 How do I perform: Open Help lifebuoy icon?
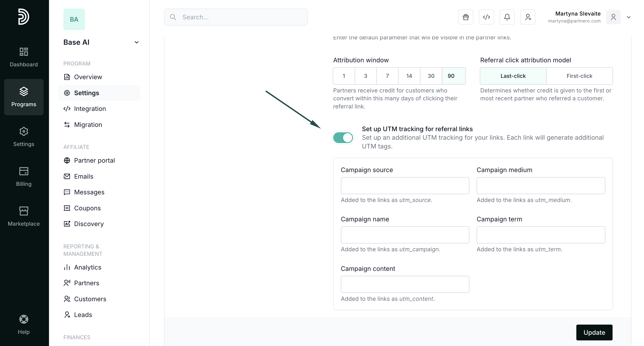click(24, 324)
